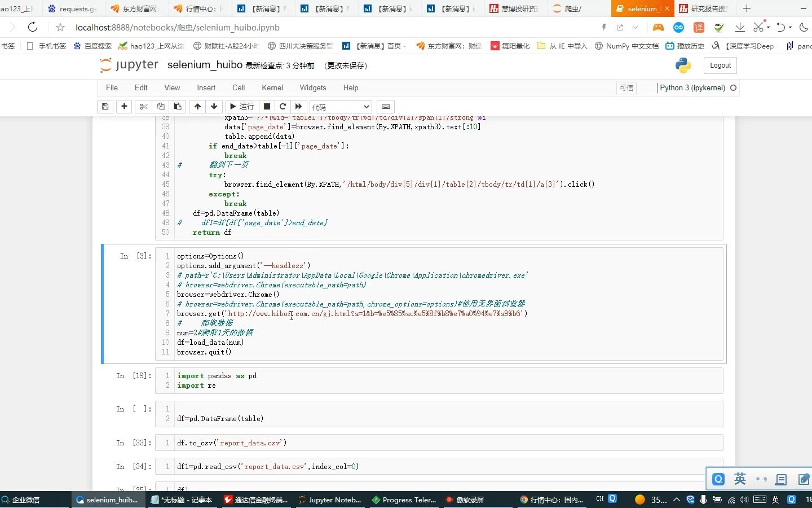Screen dimensions: 812x508
Task: Open 从 IE 中导入 bookmark folder
Action: click(562, 46)
